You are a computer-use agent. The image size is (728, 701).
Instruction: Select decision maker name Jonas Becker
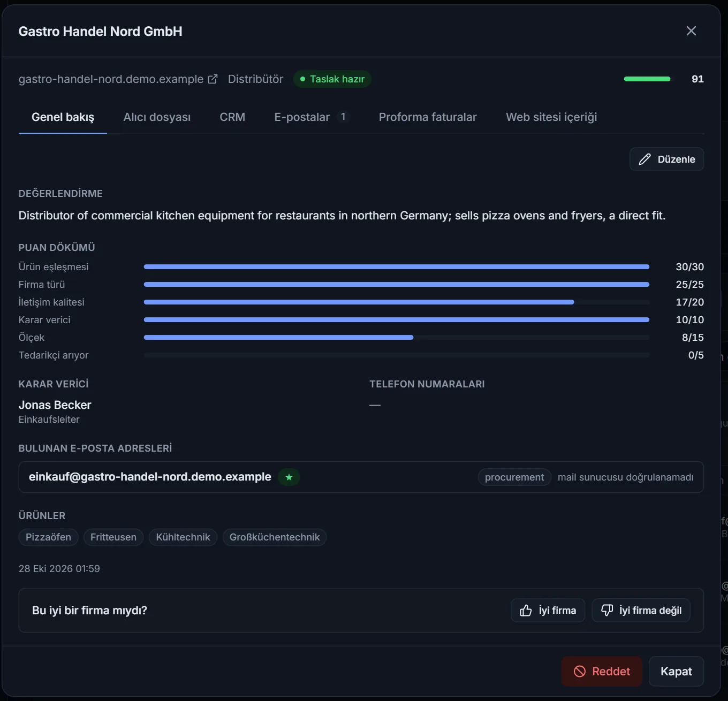tap(55, 405)
